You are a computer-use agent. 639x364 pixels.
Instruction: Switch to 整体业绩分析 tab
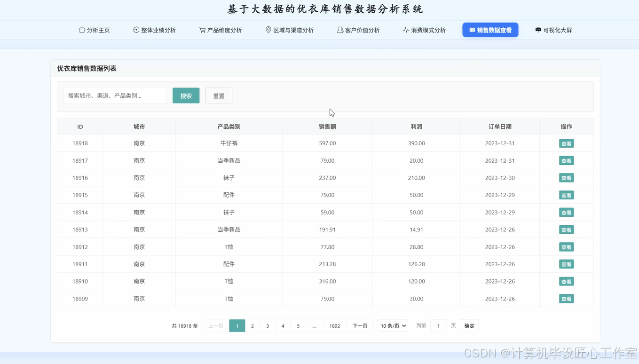155,30
